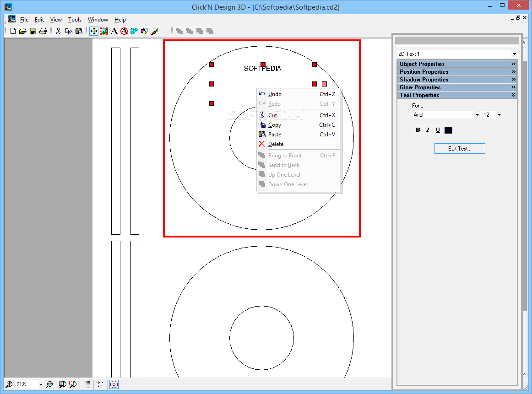Screen dimensions: 532x394
Task: Paste with the toolbar clipboard icon
Action: pyautogui.click(x=79, y=31)
